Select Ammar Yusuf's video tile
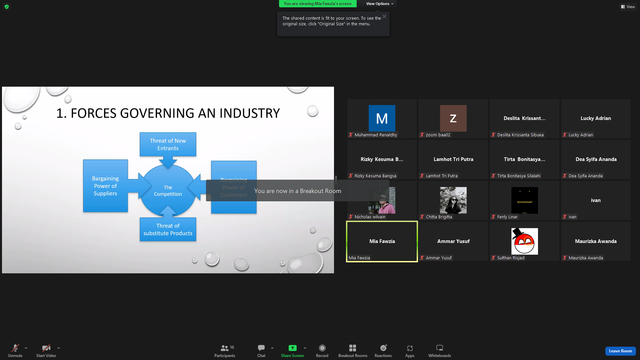Image resolution: width=640 pixels, height=360 pixels. coord(453,241)
